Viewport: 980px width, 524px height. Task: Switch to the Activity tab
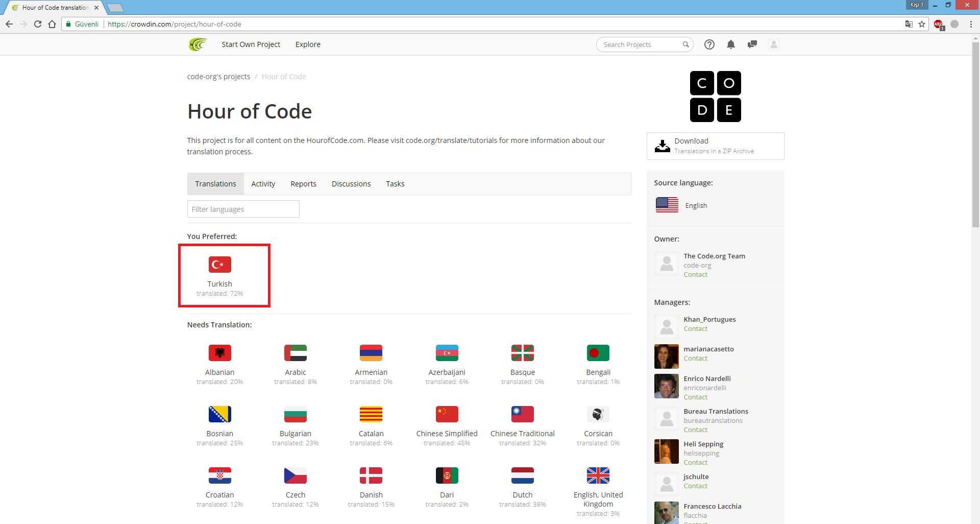[263, 184]
